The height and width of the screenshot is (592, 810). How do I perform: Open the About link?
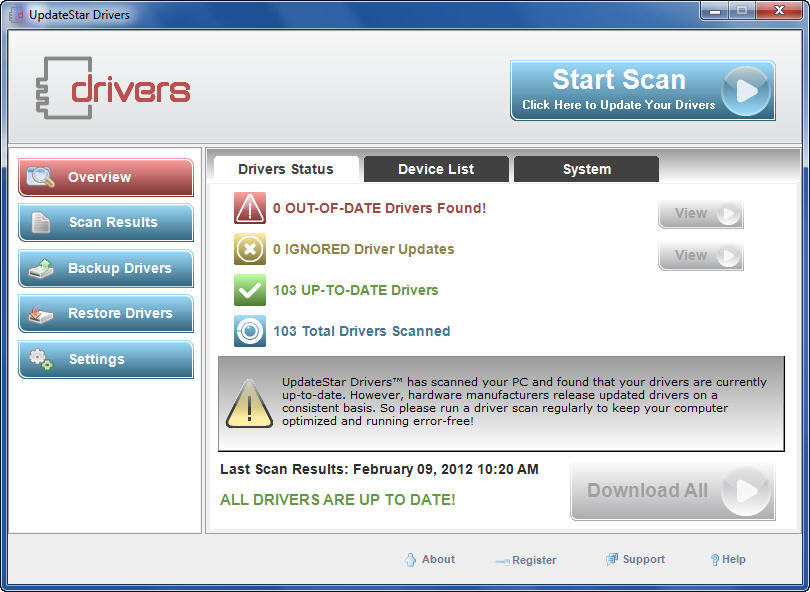point(438,559)
